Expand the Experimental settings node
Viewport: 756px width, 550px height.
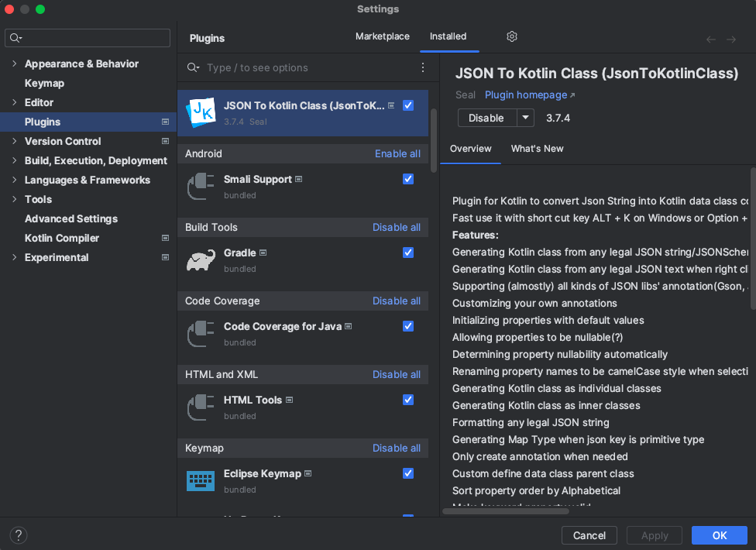(14, 257)
